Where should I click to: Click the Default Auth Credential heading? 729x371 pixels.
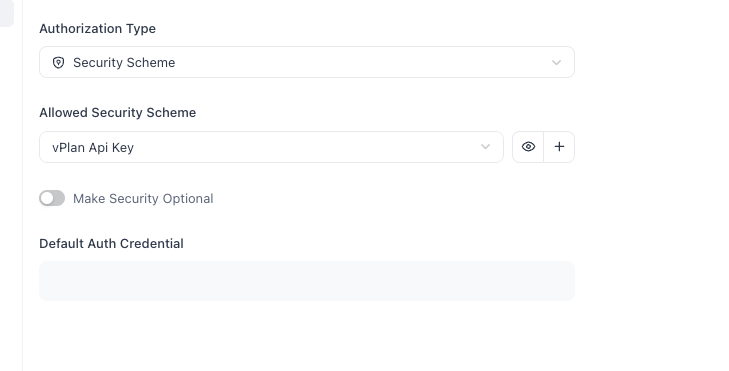[112, 244]
